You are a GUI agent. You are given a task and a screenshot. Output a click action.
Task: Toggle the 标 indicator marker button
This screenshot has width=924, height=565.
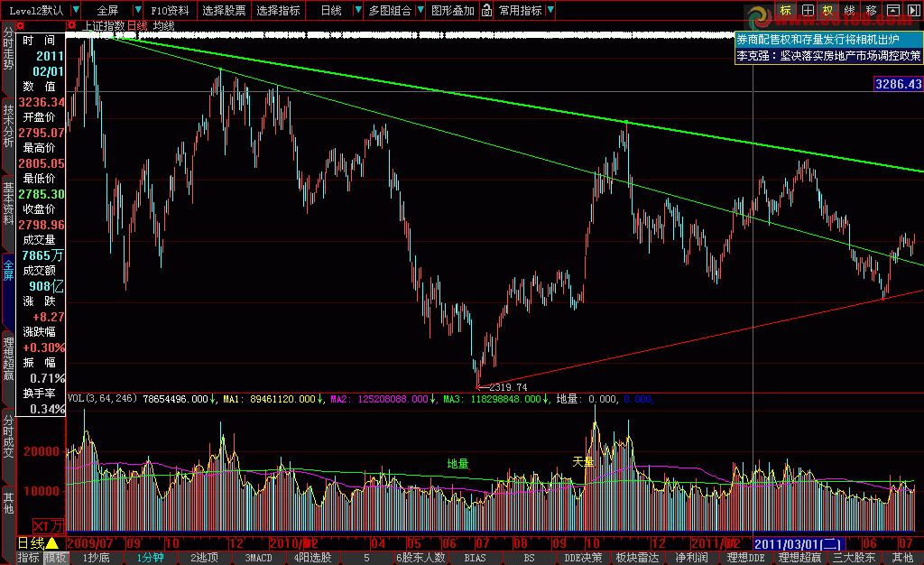tap(786, 11)
